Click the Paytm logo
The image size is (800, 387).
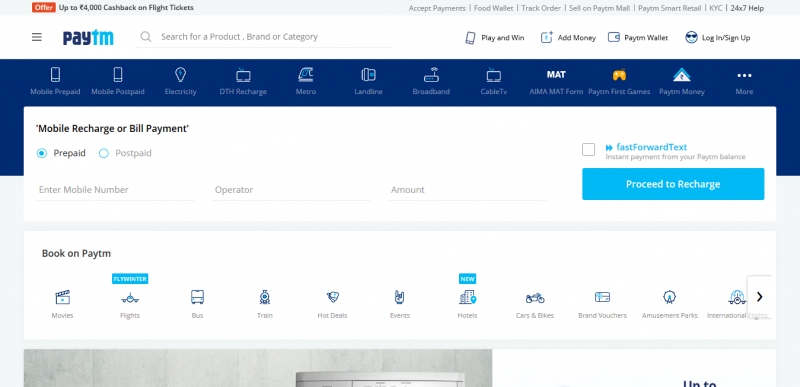coord(88,37)
